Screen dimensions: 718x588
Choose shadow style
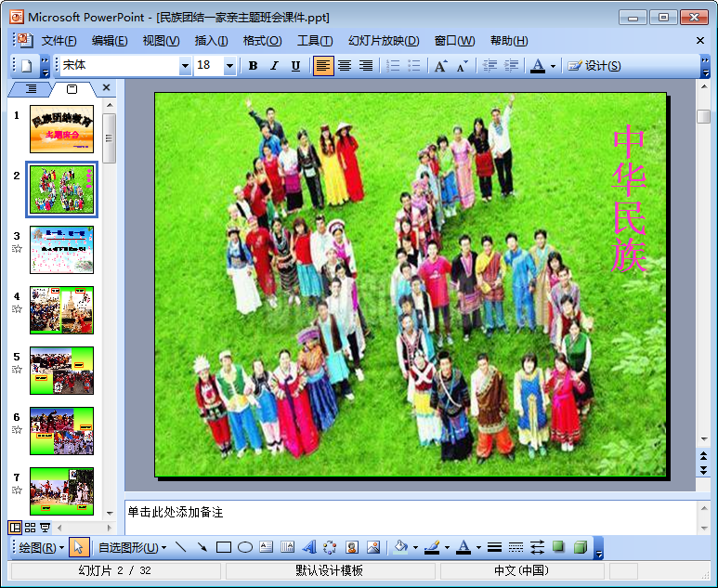(x=558, y=547)
